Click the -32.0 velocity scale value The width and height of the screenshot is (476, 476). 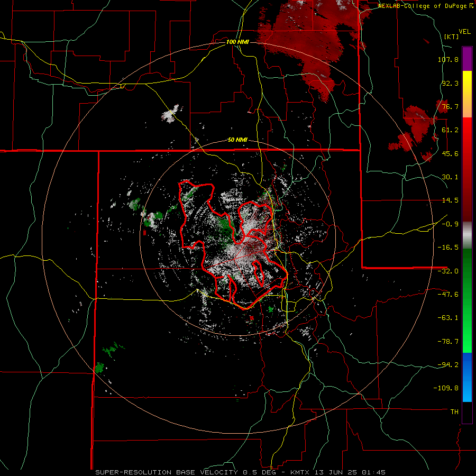coord(448,271)
